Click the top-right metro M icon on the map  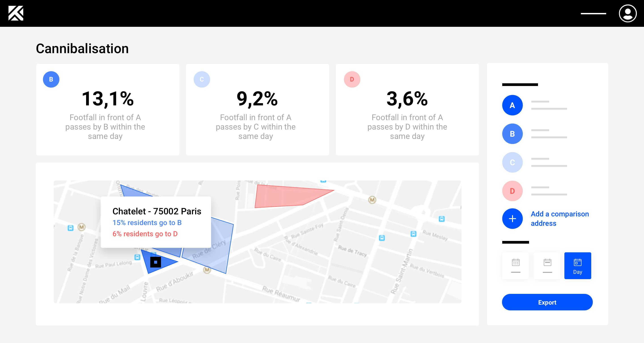point(372,200)
